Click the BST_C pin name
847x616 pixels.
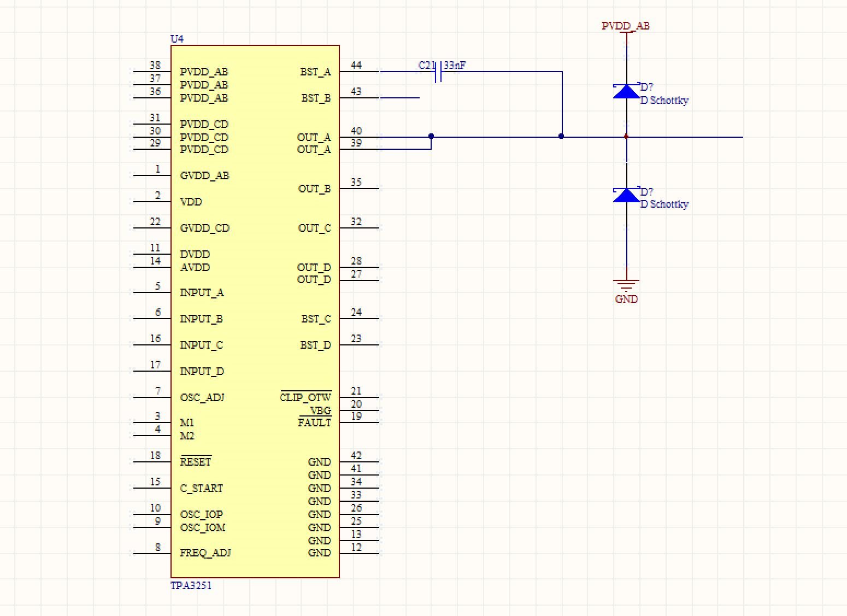316,319
